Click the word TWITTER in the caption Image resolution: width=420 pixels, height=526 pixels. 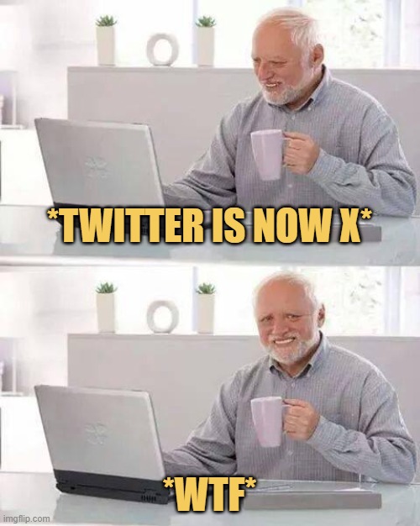pos(129,224)
